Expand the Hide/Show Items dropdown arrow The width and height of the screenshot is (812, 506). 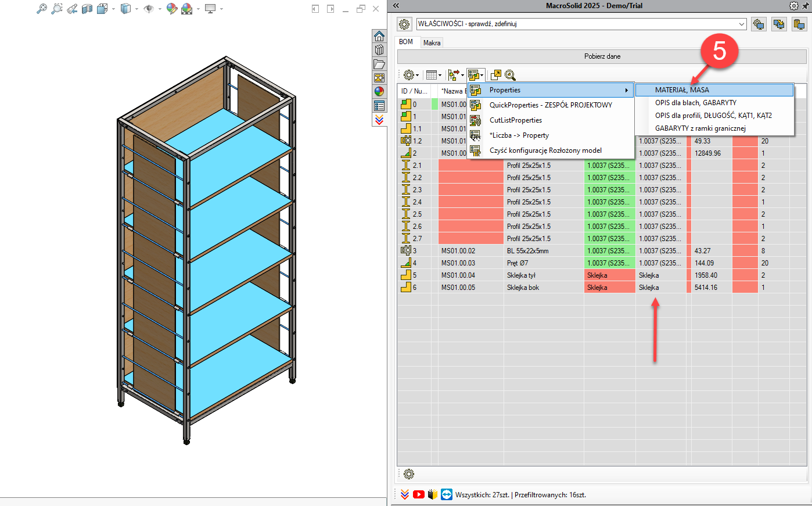click(160, 9)
